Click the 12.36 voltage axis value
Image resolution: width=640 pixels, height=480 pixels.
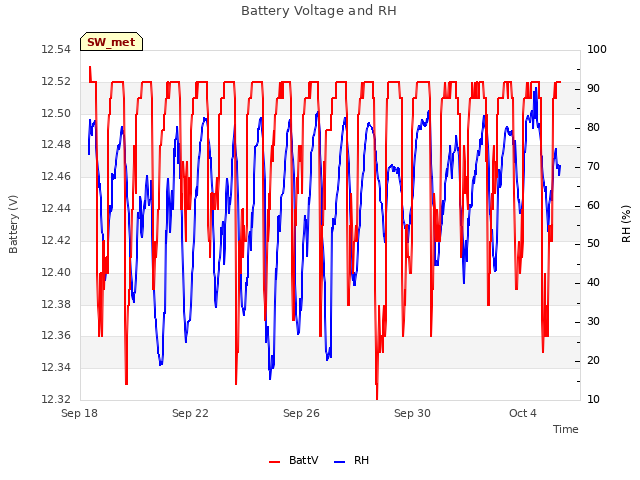[56, 336]
